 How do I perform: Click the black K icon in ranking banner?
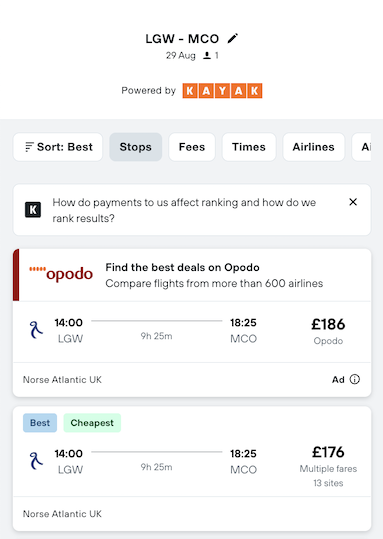click(x=33, y=210)
